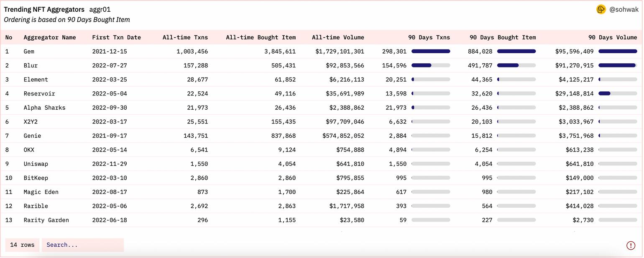The image size is (644, 258).
Task: Focus the Search... input field
Action: (x=82, y=245)
